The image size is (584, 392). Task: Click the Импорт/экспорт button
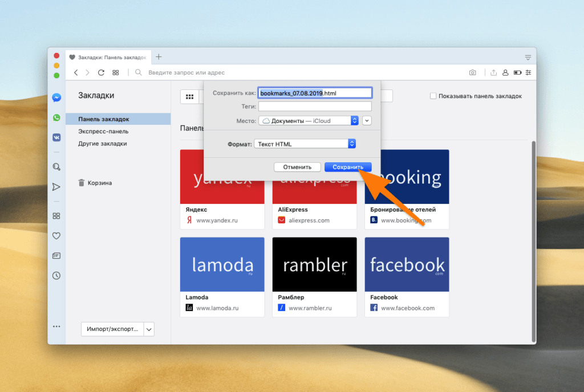click(112, 329)
